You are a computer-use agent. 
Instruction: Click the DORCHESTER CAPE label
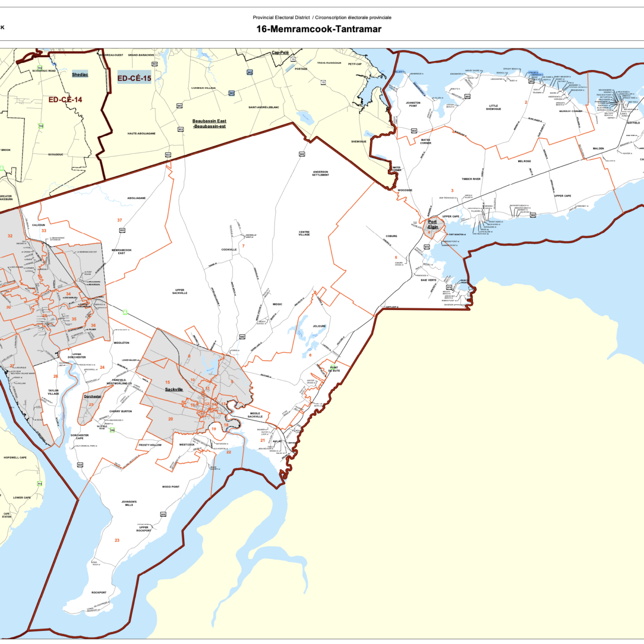point(79,437)
